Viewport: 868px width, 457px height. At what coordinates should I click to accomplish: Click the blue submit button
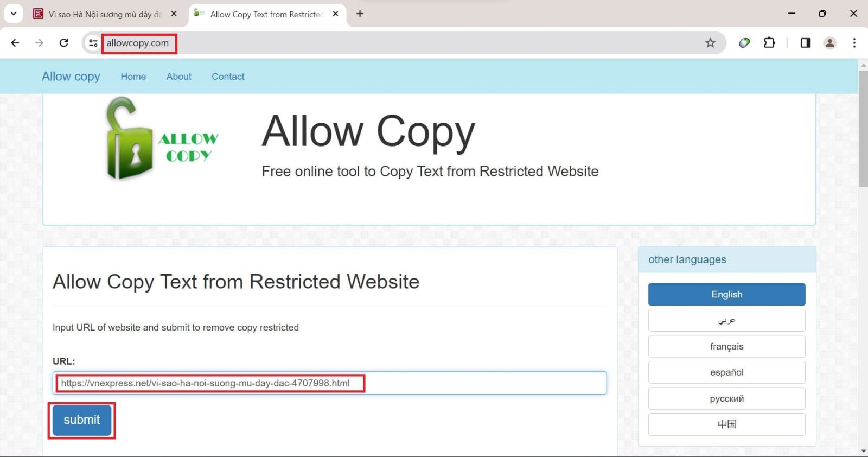click(82, 420)
